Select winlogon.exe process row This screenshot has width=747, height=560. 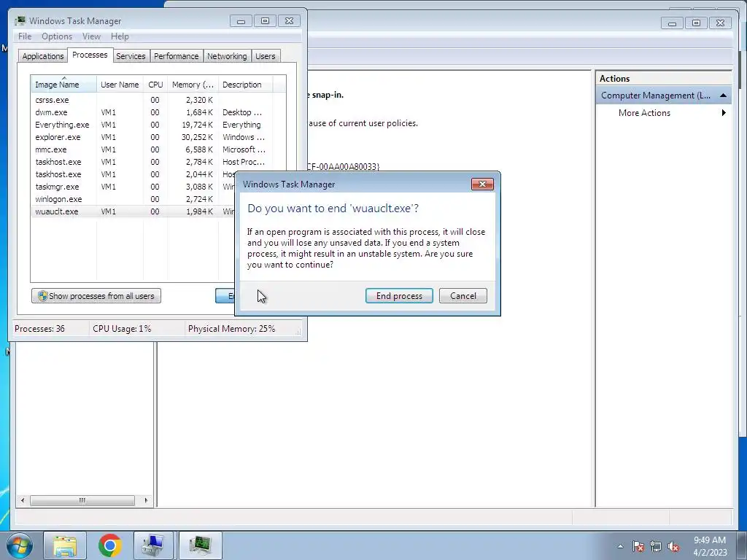click(133, 199)
